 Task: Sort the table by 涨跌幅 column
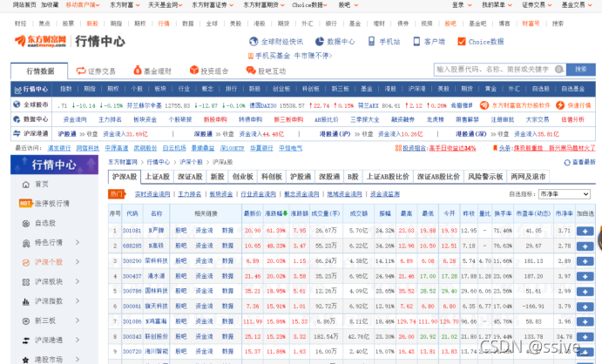tap(276, 213)
